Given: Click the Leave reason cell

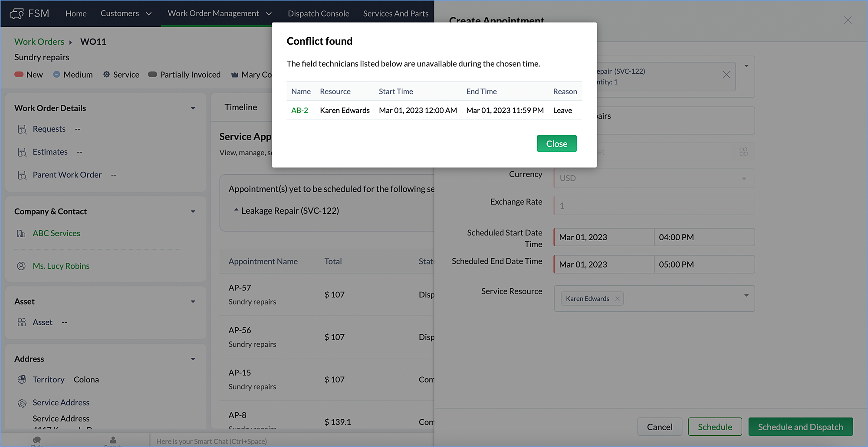Looking at the screenshot, I should (x=562, y=111).
